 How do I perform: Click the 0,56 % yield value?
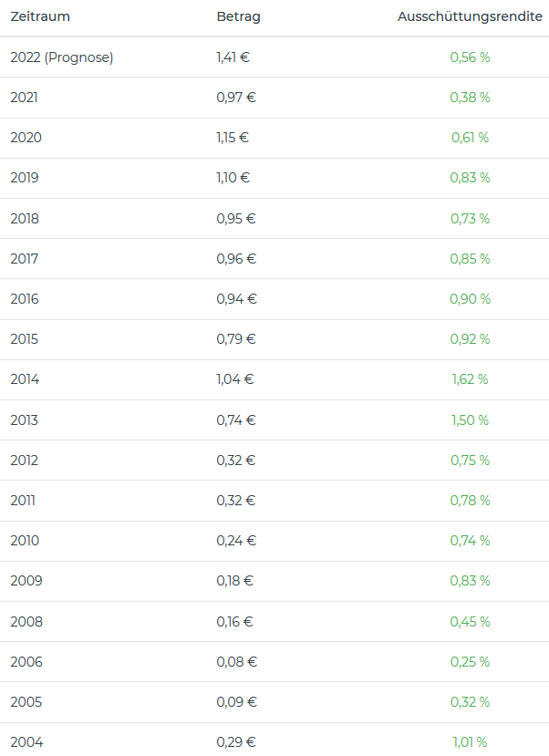coord(470,57)
